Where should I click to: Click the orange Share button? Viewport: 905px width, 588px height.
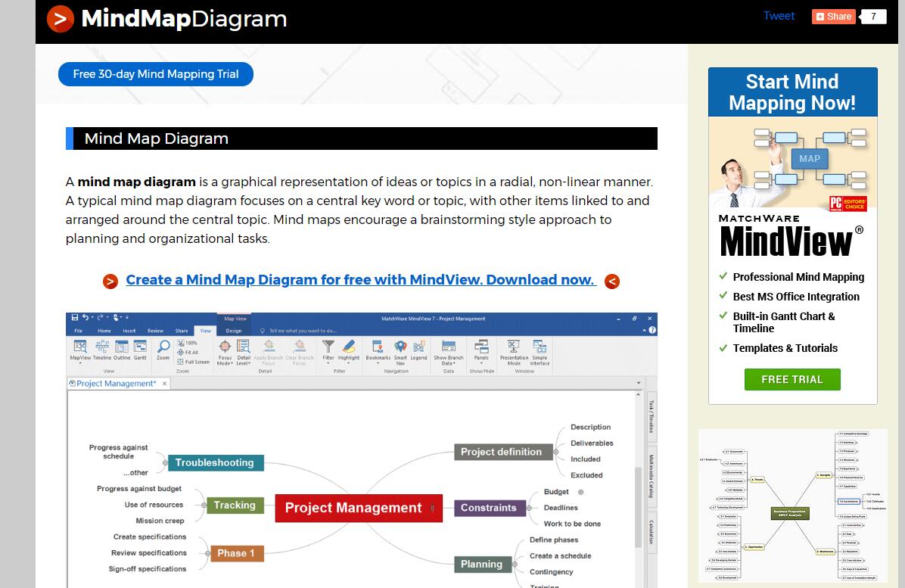click(x=833, y=17)
